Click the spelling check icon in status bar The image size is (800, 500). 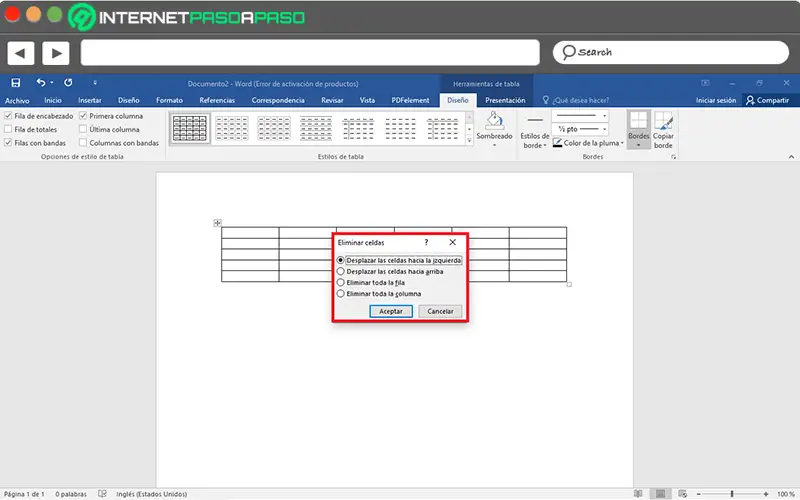tap(103, 493)
